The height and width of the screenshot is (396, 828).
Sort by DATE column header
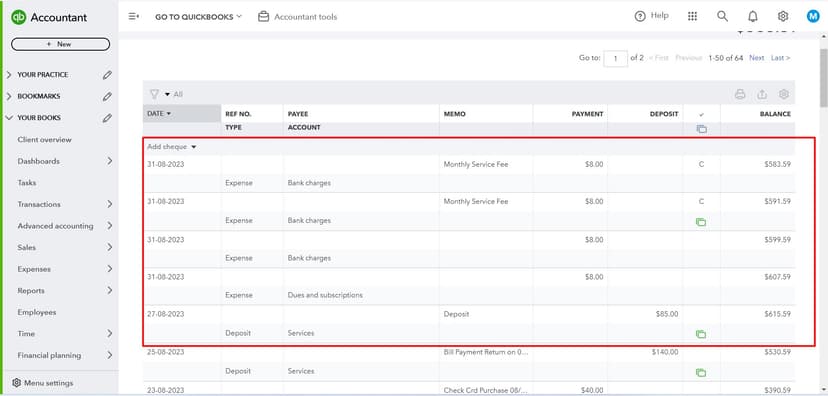182,114
